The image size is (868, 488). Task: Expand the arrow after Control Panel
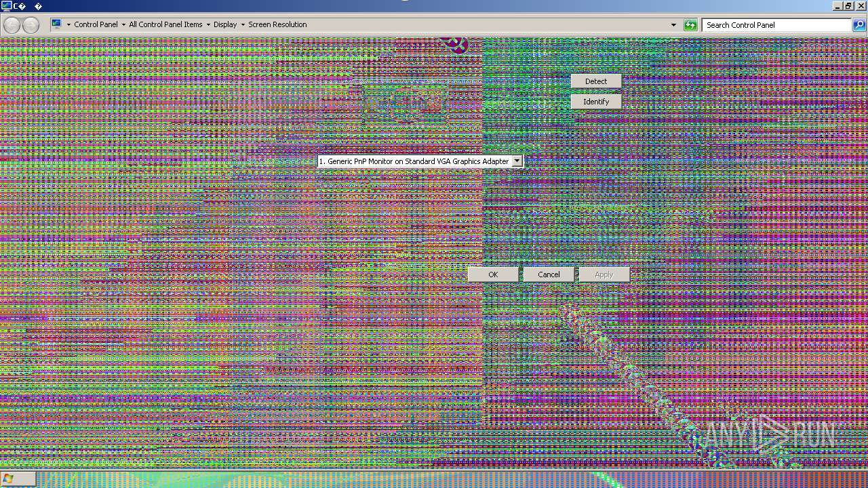coord(123,25)
